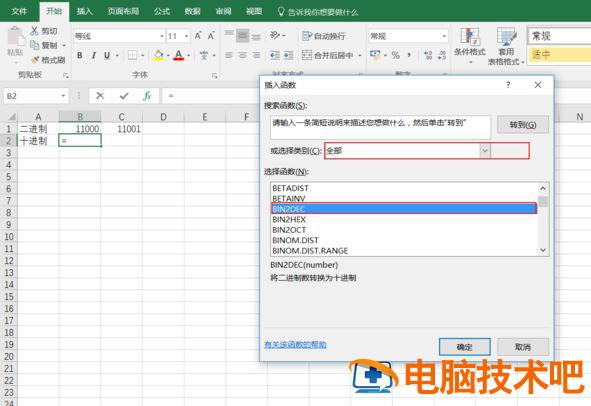591x406 pixels.
Task: Select the Format Painter brush
Action: coord(35,60)
